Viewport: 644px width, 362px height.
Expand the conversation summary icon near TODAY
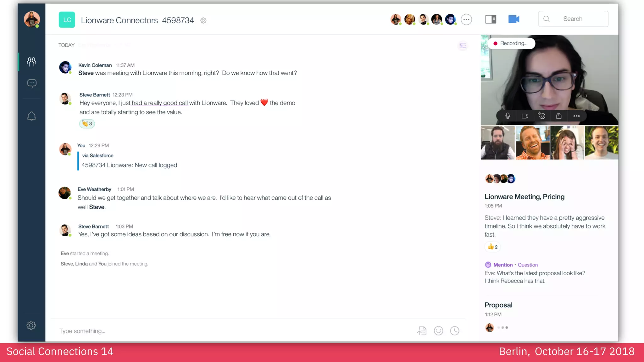pos(463,46)
